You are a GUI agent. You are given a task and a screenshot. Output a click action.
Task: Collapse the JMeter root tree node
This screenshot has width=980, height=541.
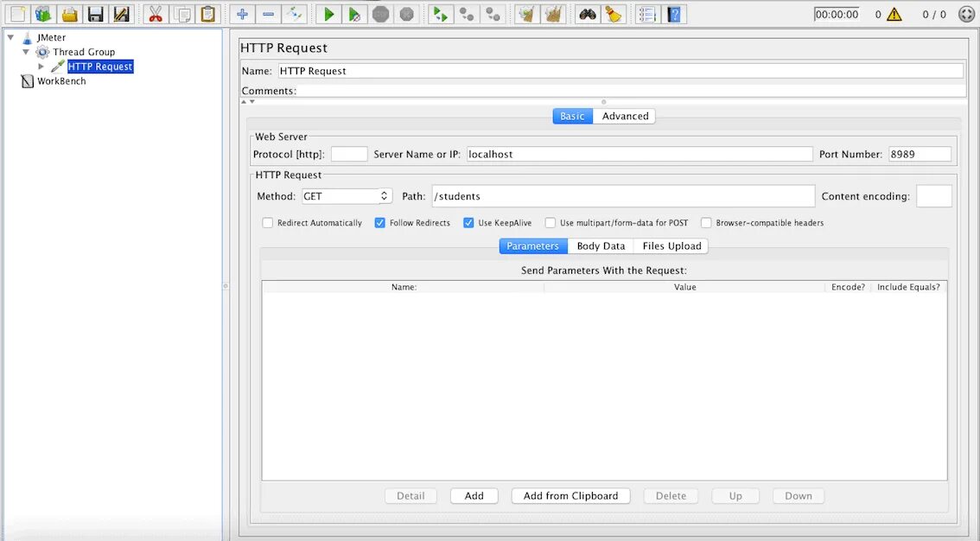pyautogui.click(x=10, y=37)
